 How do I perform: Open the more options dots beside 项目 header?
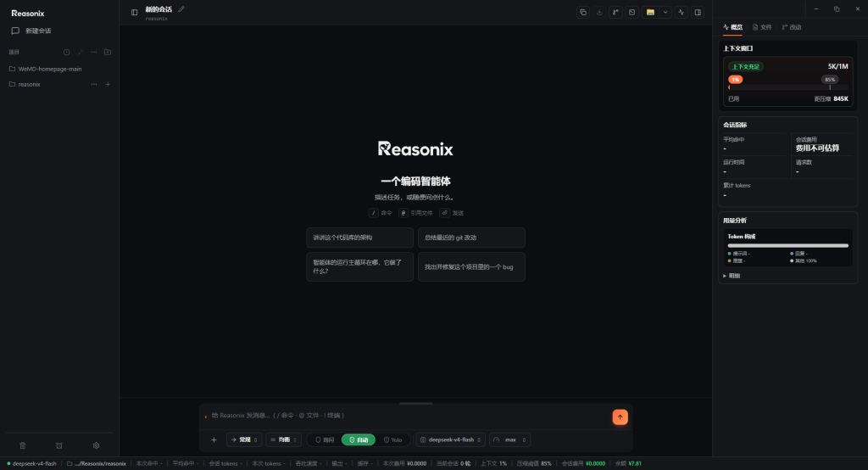(94, 52)
